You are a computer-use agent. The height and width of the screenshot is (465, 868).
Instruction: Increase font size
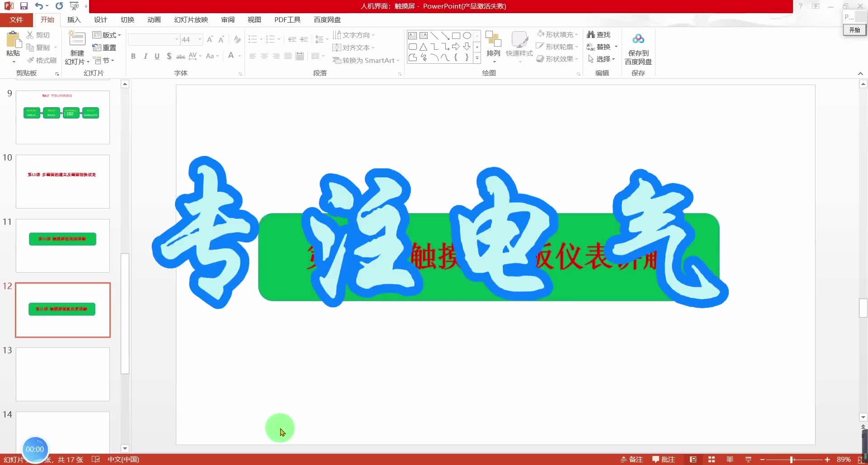[210, 40]
